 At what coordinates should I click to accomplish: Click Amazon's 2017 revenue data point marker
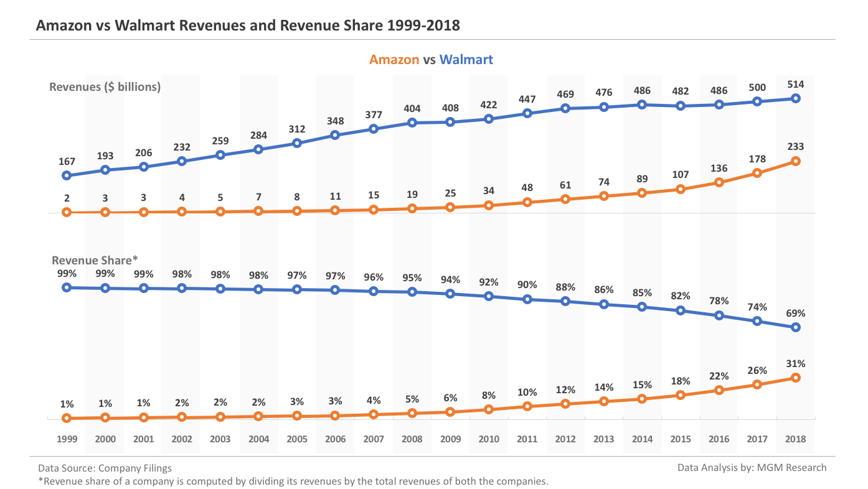[757, 173]
